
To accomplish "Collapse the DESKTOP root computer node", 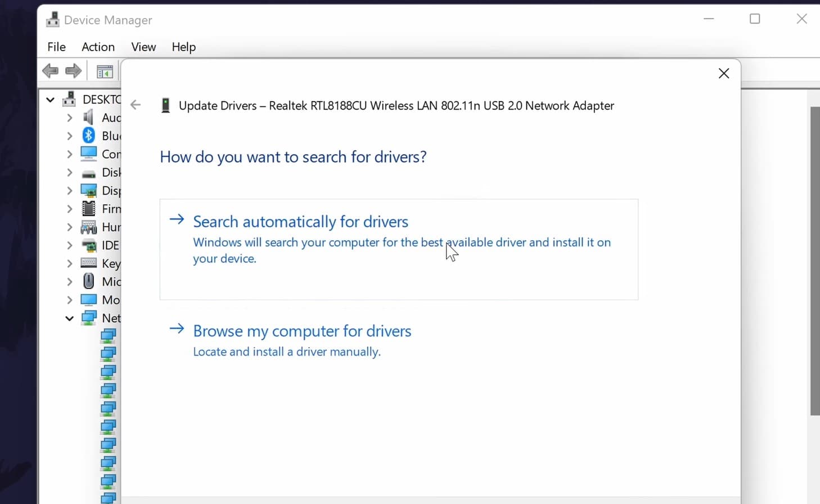I will pyautogui.click(x=50, y=100).
